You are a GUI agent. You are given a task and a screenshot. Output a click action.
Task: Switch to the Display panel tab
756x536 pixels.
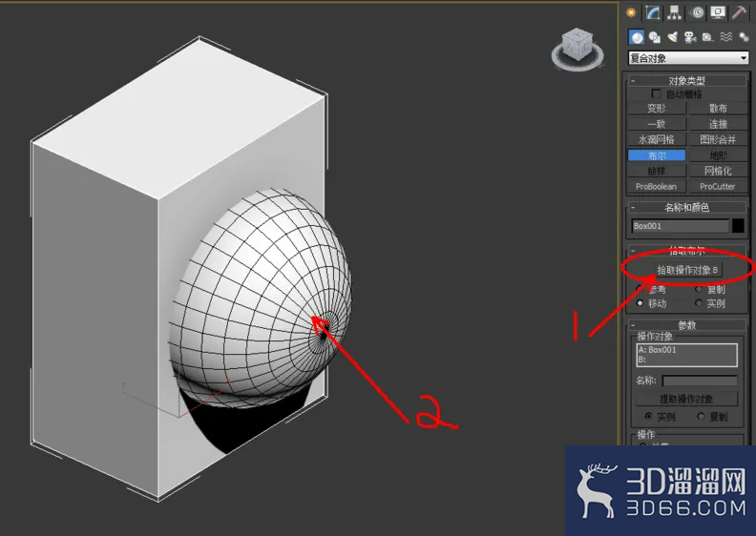click(718, 12)
